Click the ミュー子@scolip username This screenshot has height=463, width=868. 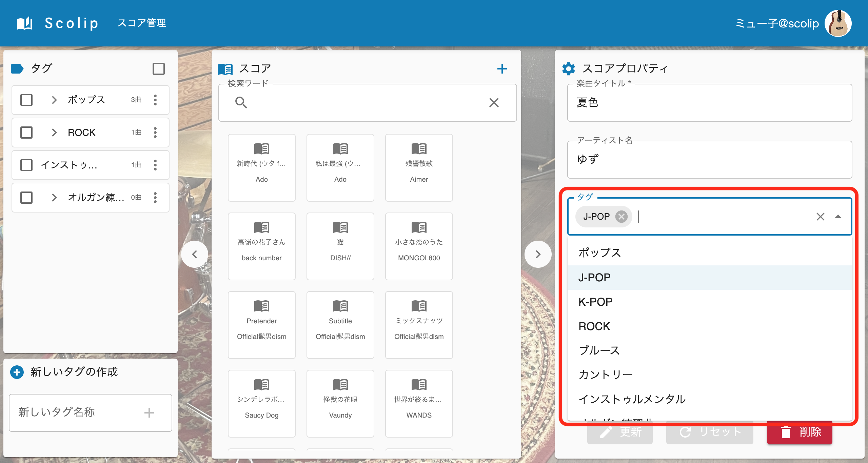[777, 23]
